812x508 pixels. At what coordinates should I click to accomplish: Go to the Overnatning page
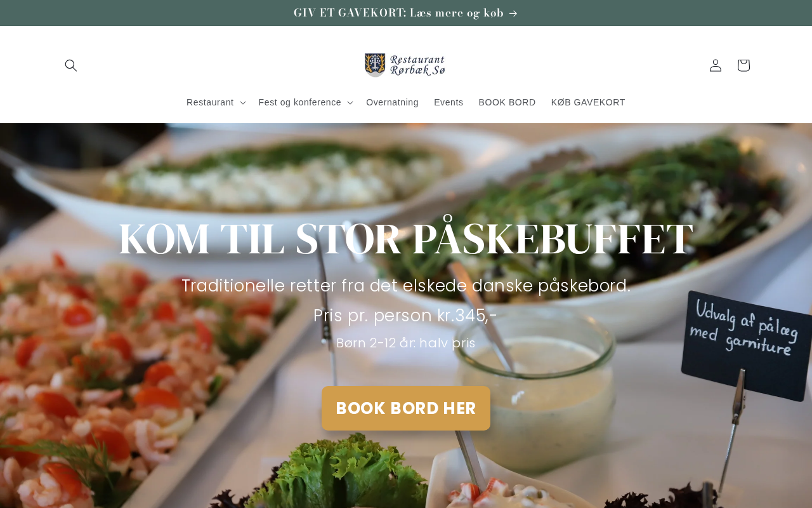click(392, 102)
